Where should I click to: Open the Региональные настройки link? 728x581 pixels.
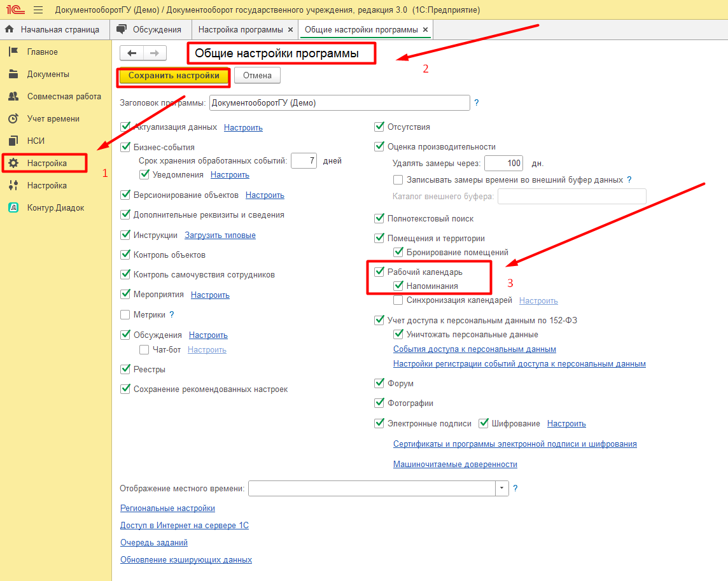pos(167,508)
